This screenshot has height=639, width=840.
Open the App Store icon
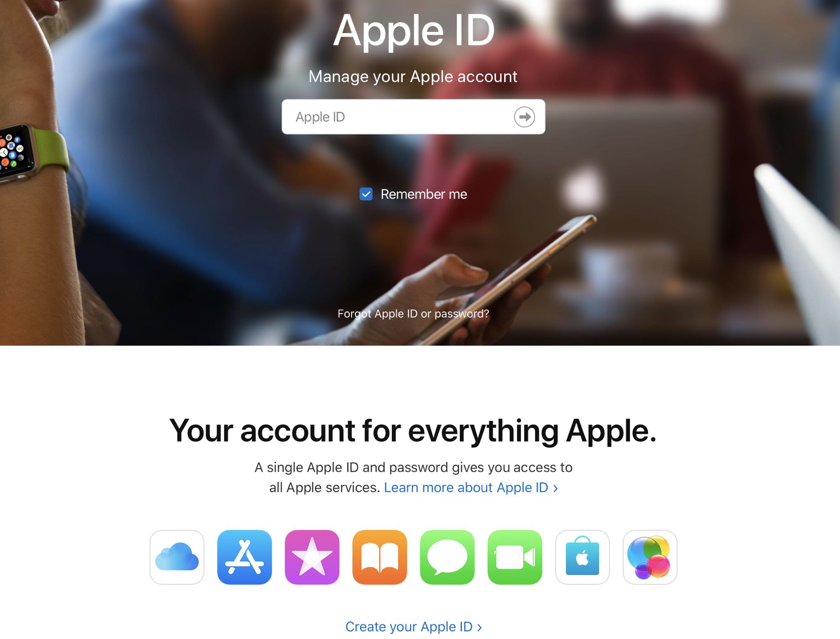click(x=244, y=556)
